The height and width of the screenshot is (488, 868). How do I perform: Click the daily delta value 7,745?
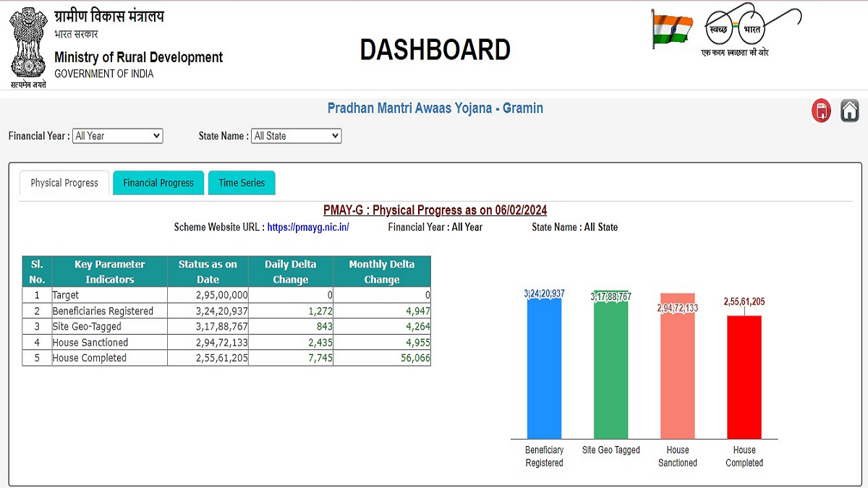pos(320,358)
